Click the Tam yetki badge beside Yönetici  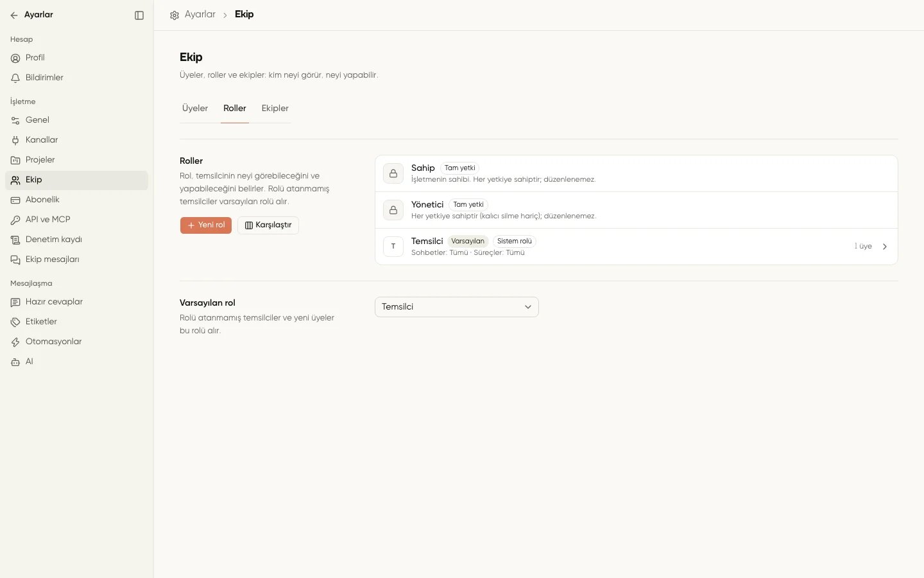(468, 205)
